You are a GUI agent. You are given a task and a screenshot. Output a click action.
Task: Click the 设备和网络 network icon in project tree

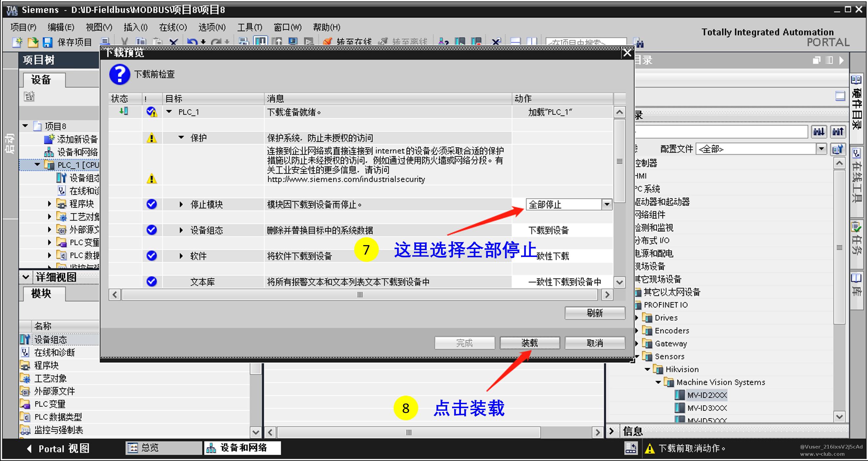click(49, 152)
